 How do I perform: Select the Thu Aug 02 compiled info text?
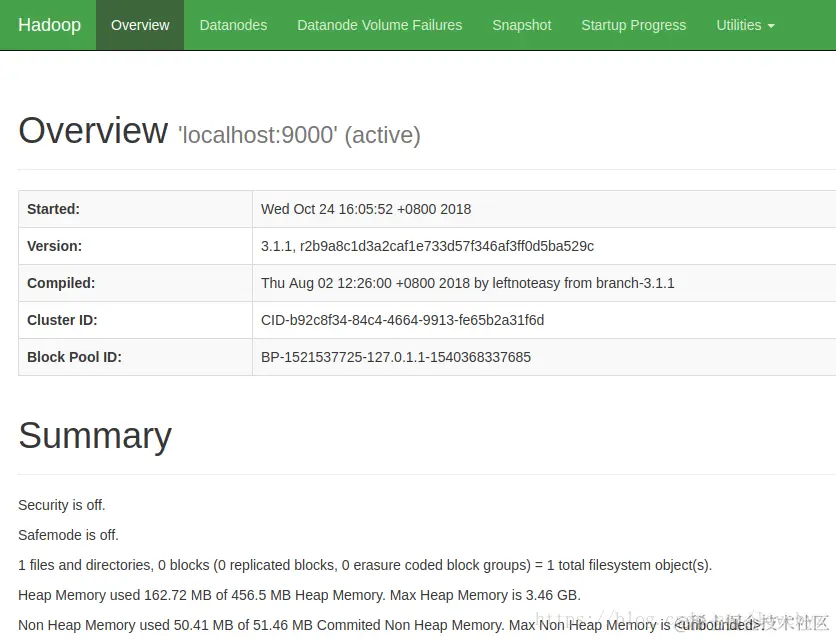(468, 283)
